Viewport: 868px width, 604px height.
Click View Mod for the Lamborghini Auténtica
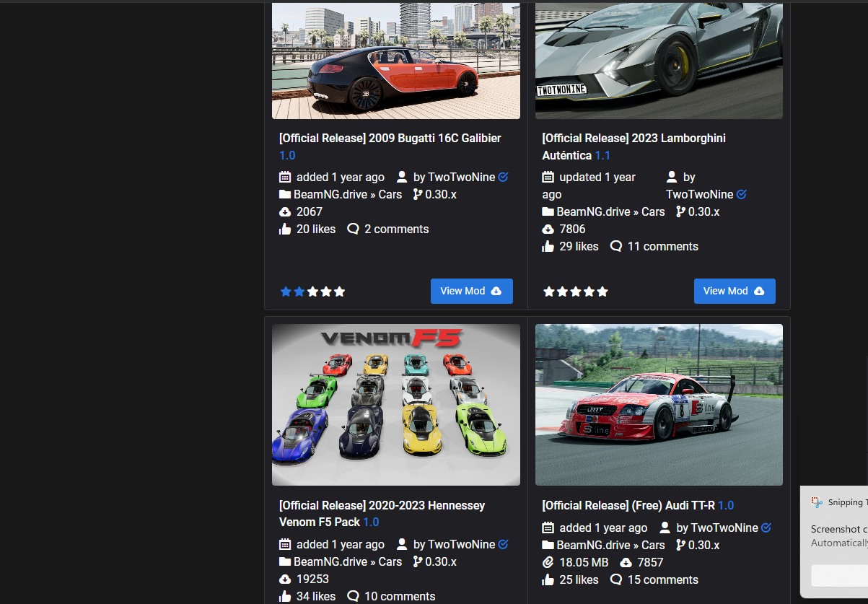click(735, 291)
